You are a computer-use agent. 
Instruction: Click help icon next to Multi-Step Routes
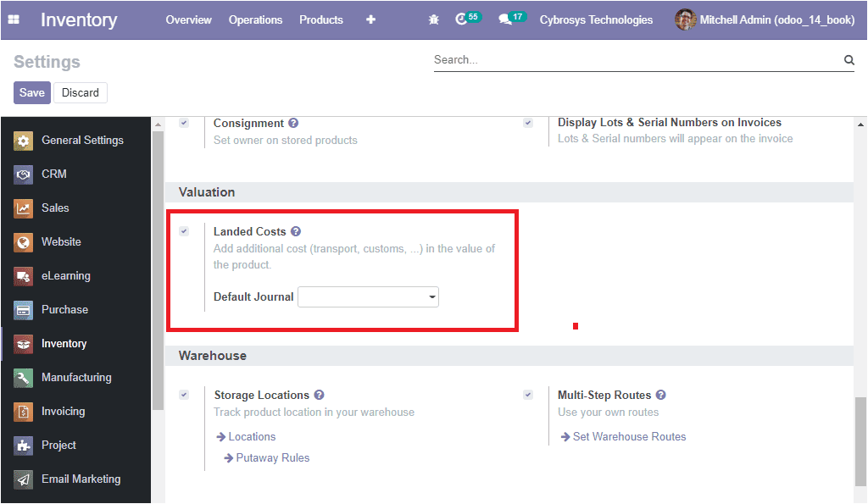661,395
